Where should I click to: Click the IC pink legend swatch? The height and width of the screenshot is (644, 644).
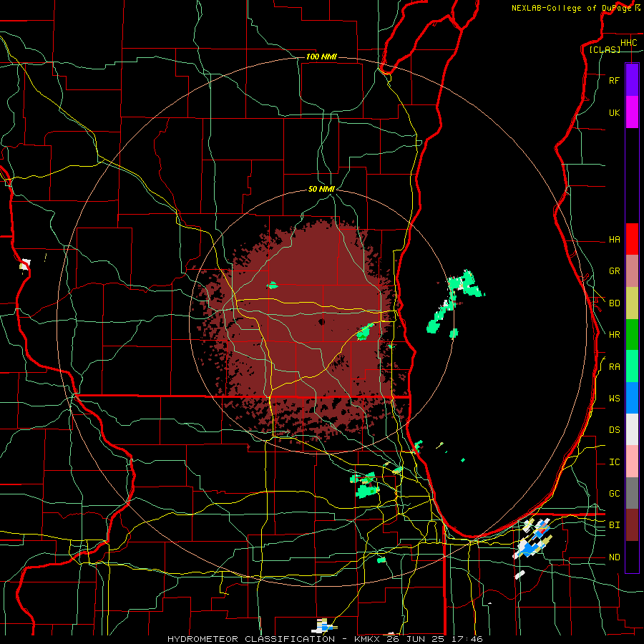[632, 462]
